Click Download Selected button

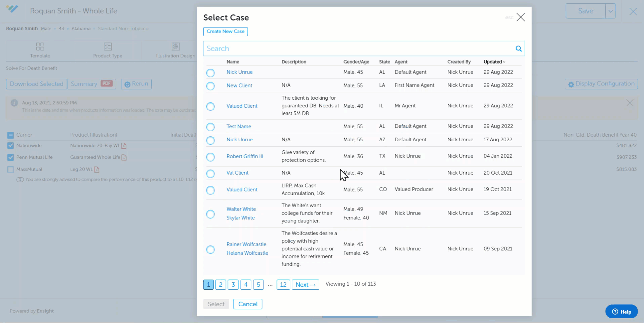pos(36,84)
